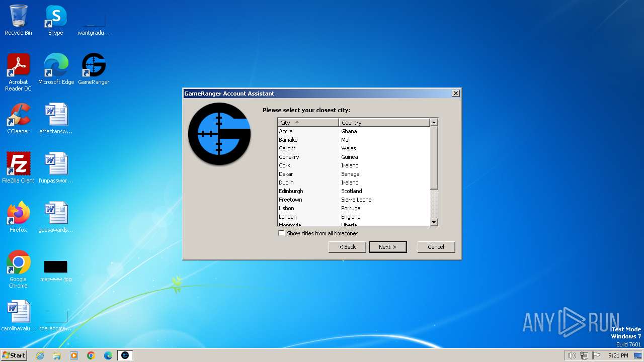Open File Explorer from taskbar

coord(57,355)
